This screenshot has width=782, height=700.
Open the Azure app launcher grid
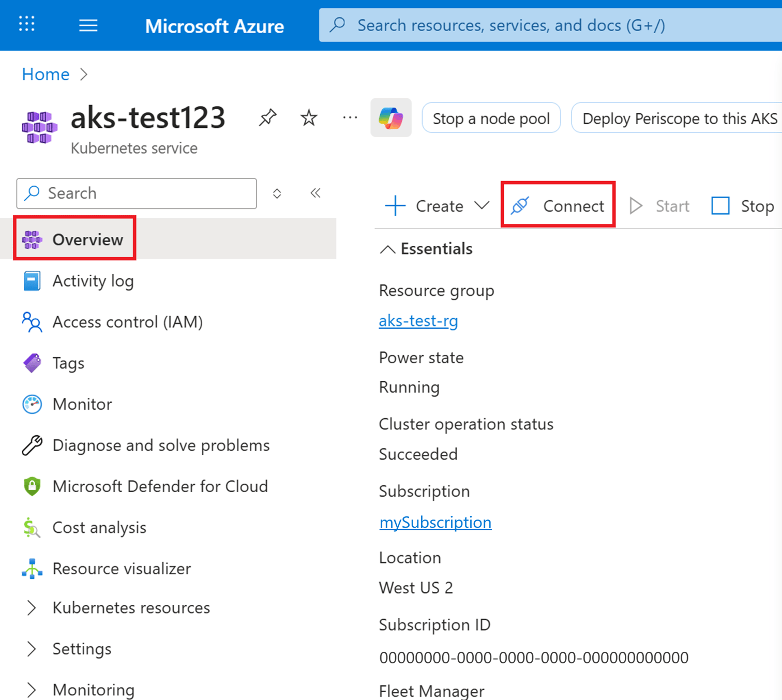(26, 24)
